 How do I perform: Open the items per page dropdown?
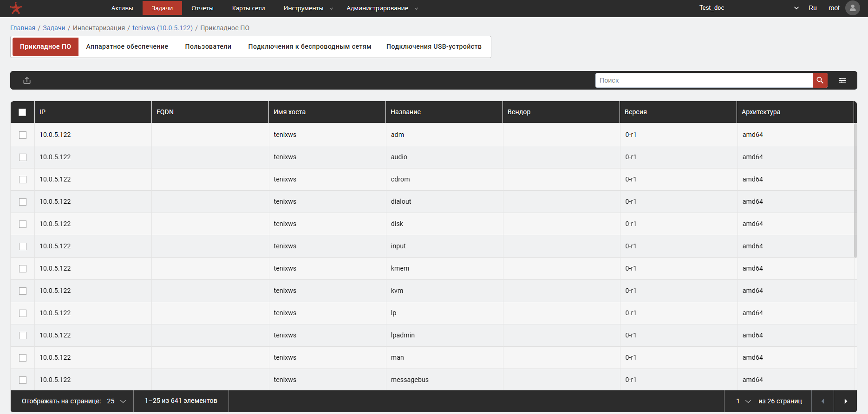(117, 401)
